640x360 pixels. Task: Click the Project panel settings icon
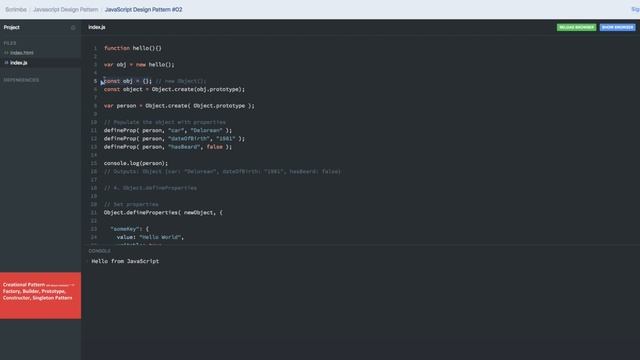point(73,28)
